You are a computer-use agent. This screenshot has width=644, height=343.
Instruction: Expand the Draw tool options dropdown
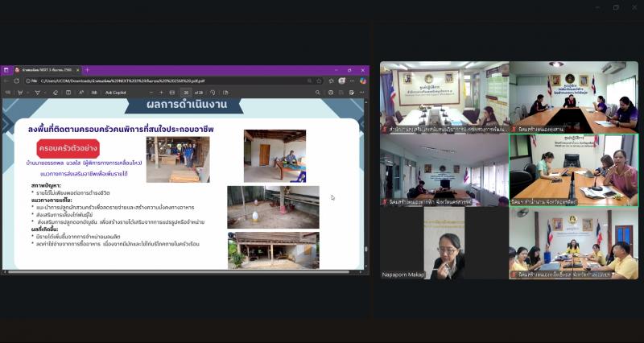[x=44, y=93]
